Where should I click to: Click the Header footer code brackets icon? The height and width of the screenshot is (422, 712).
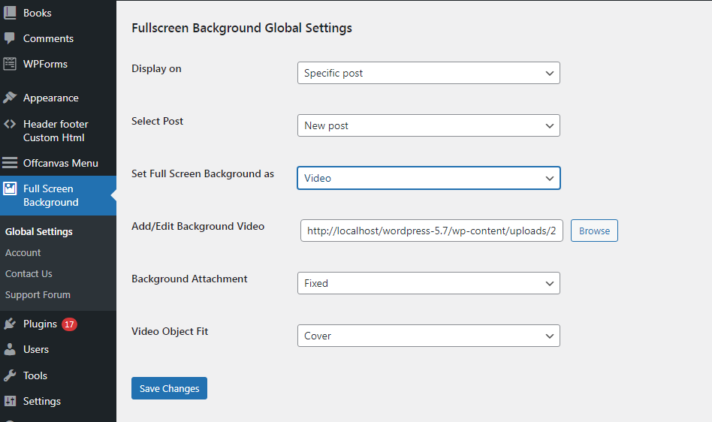tap(10, 124)
